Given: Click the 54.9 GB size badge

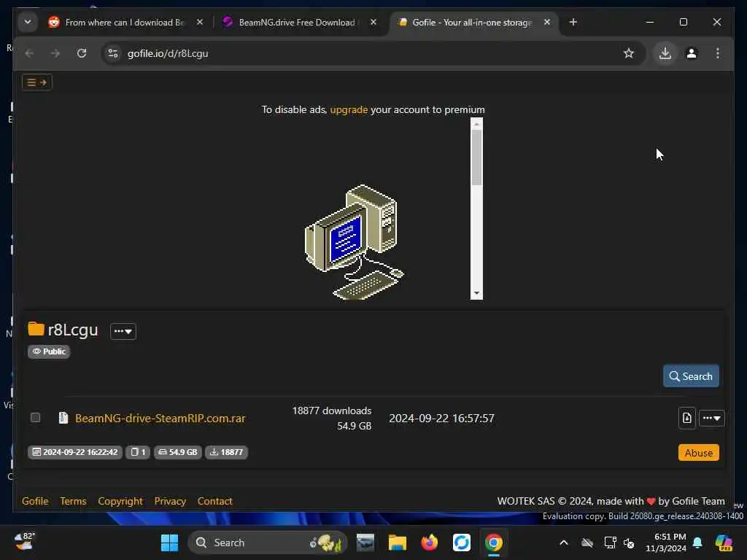Looking at the screenshot, I should coord(178,452).
